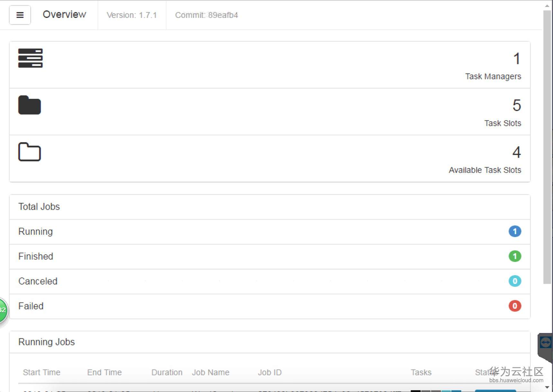Click the filled folder Task Slots icon
This screenshot has width=553, height=392.
[30, 105]
